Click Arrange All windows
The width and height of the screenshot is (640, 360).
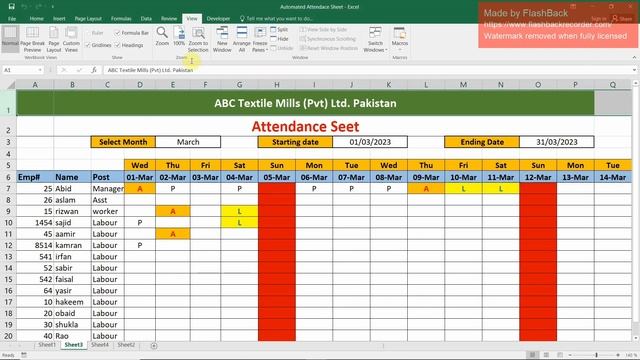pos(242,39)
